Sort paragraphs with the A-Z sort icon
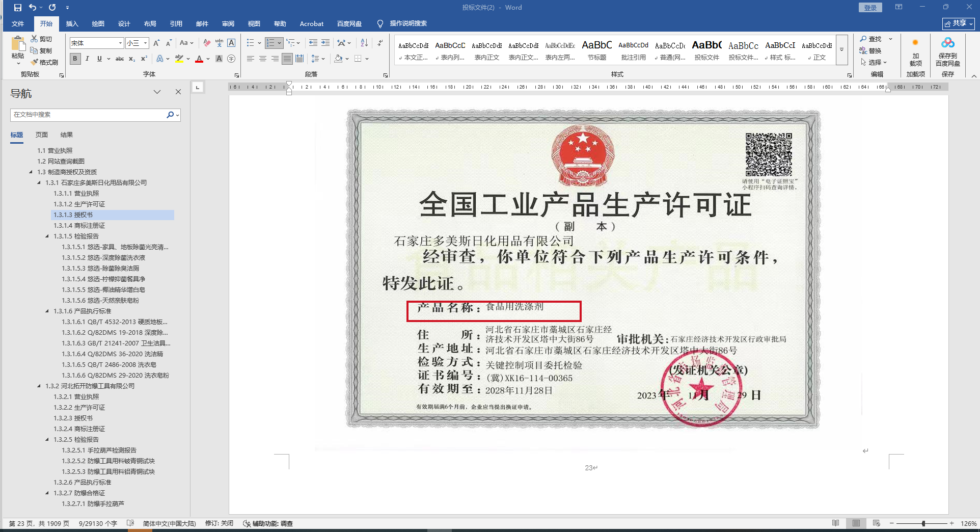 tap(364, 43)
